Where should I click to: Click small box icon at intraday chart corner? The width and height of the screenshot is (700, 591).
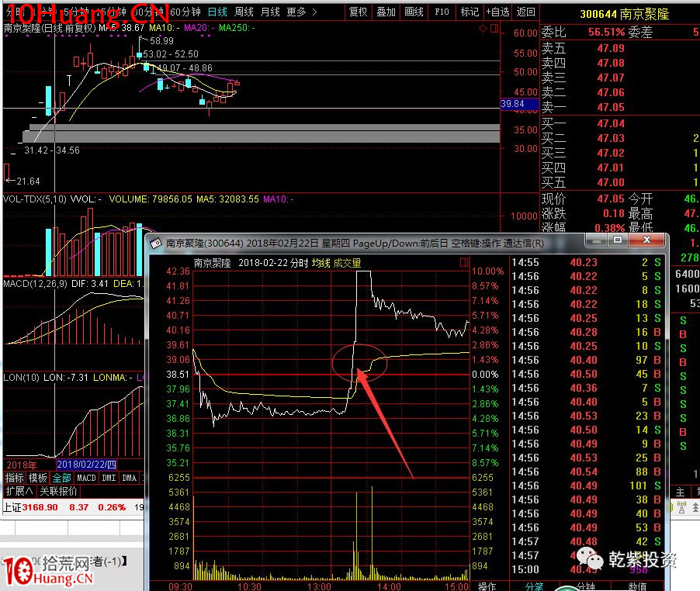[464, 262]
